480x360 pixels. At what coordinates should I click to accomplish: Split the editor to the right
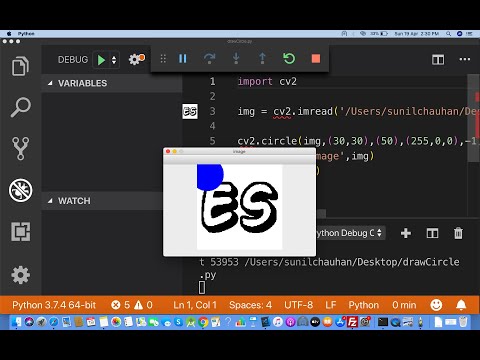(438, 60)
